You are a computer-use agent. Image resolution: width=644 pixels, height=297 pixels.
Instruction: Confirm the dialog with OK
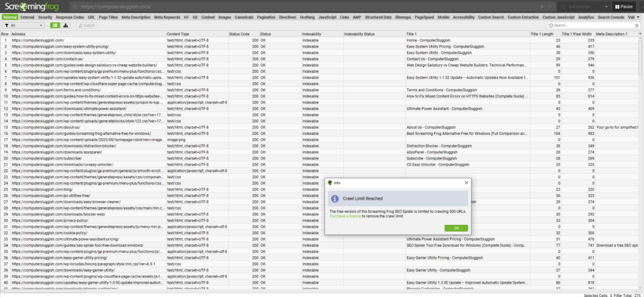456,228
